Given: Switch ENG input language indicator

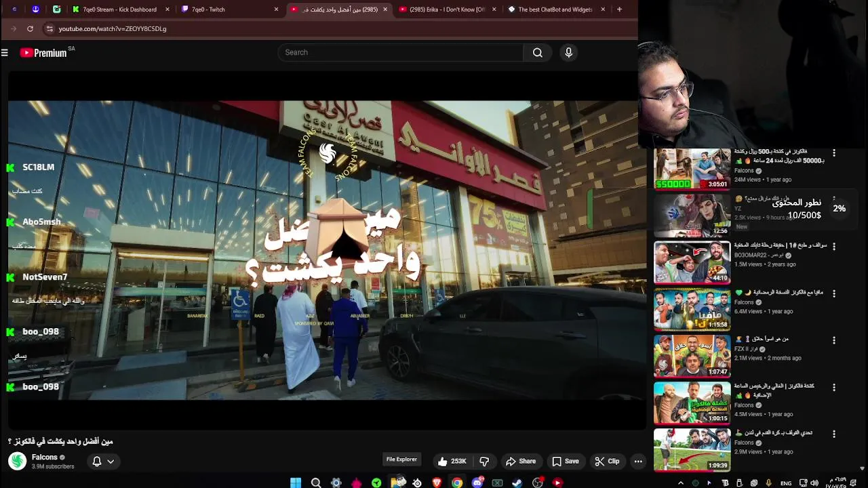Looking at the screenshot, I should coord(786,483).
